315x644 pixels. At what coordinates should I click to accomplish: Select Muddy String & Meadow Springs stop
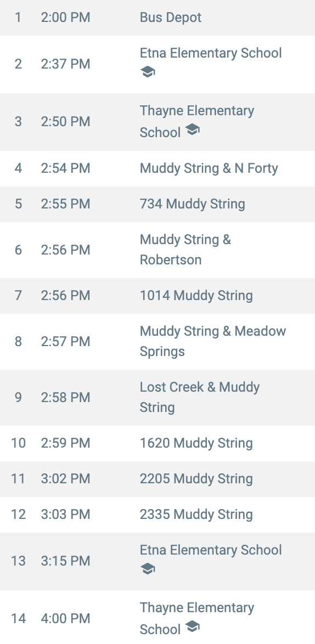click(157, 341)
